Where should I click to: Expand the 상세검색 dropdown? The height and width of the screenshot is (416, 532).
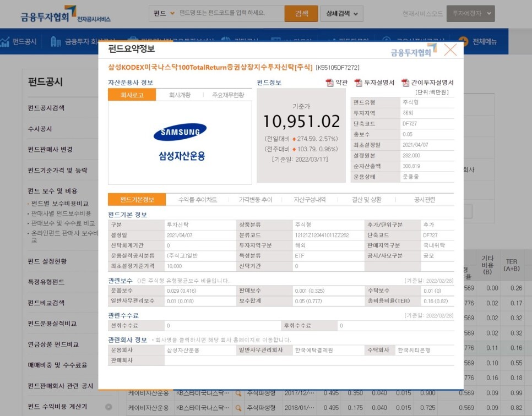(341, 14)
